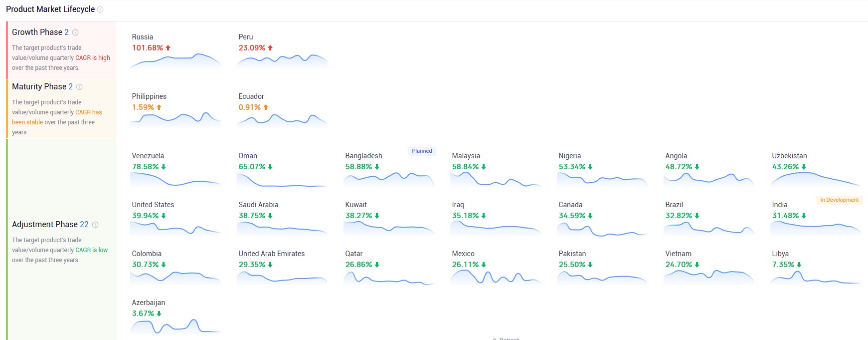Click Philippines' orange up arrow icon
The image size is (868, 340).
click(159, 107)
